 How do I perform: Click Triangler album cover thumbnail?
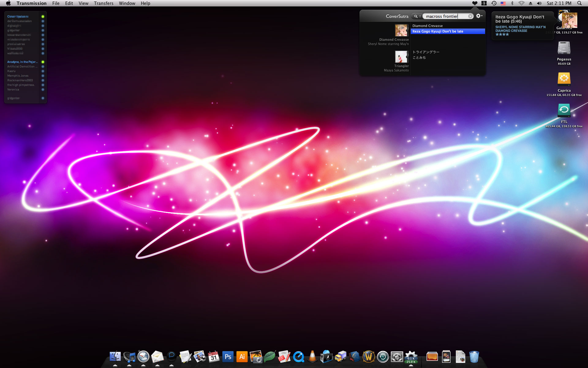[401, 56]
